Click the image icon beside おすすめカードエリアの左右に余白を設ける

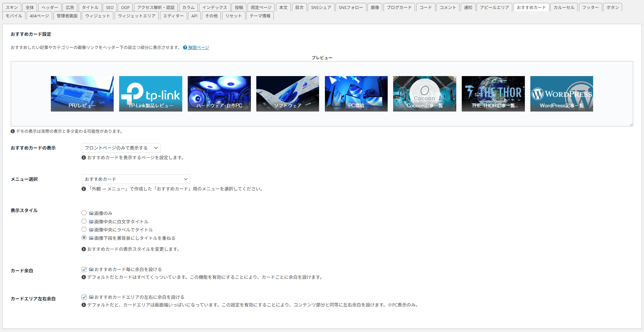point(91,297)
